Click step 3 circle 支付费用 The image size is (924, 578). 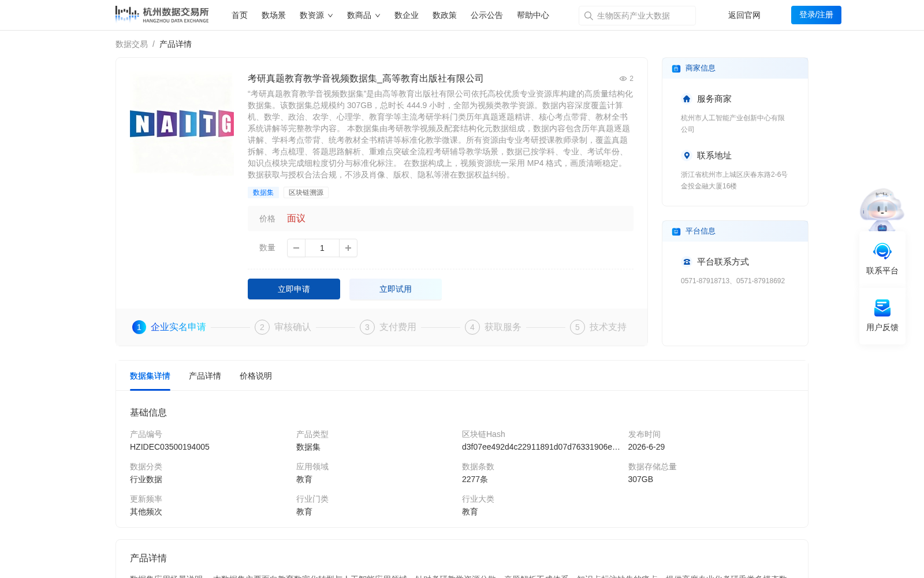pyautogui.click(x=367, y=327)
